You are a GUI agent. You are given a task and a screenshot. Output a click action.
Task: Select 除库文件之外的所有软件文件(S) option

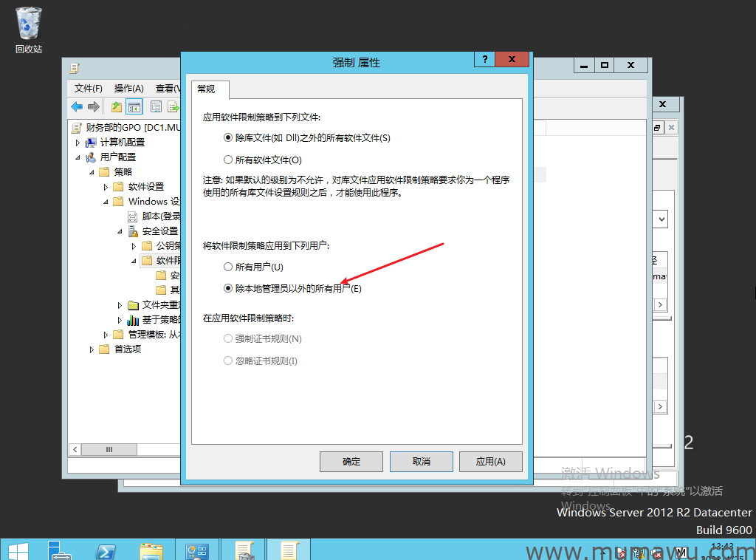tap(228, 137)
